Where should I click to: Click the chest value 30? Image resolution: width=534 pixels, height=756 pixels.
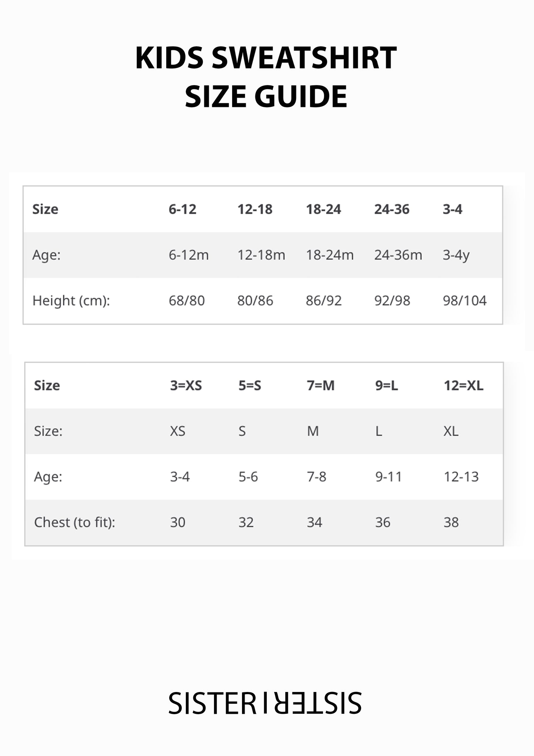[x=177, y=522]
